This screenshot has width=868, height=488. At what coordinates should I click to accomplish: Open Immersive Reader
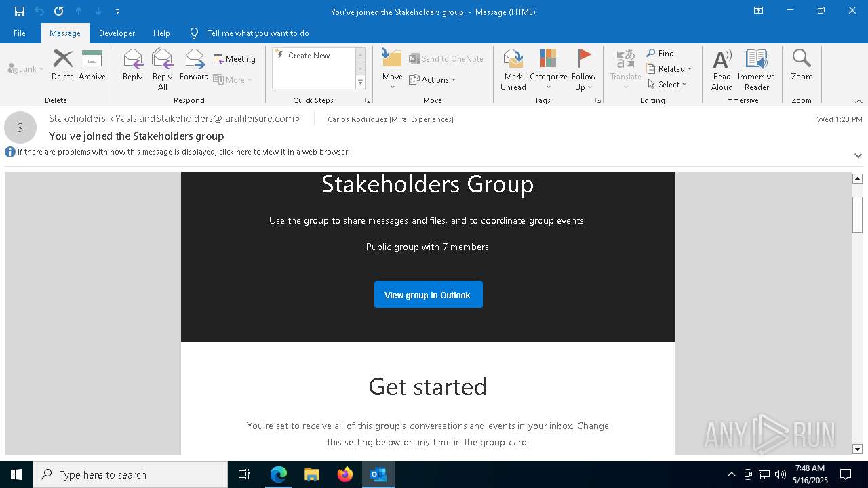(756, 69)
